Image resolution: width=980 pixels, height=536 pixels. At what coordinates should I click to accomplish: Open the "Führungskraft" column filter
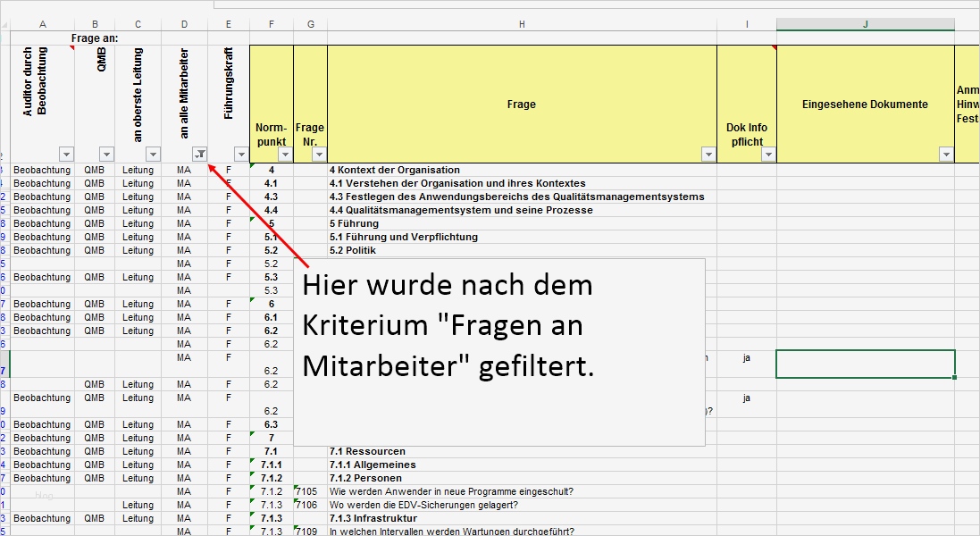pyautogui.click(x=240, y=154)
